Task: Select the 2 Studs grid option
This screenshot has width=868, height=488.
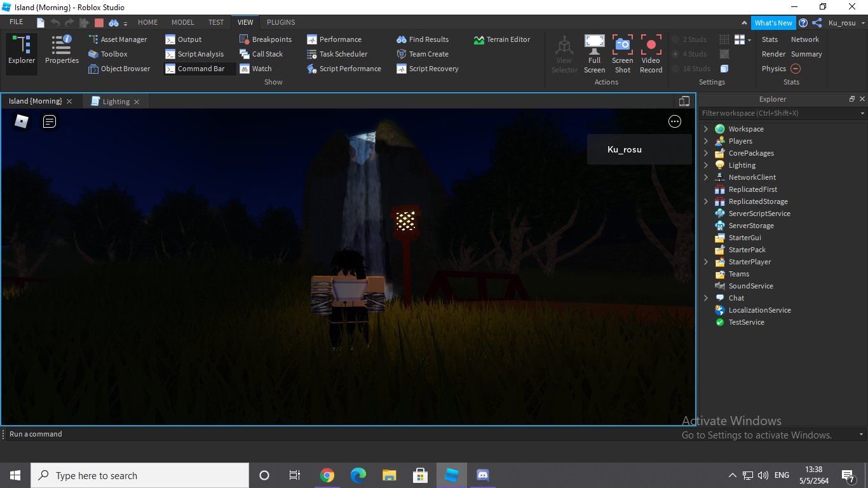Action: pyautogui.click(x=690, y=39)
